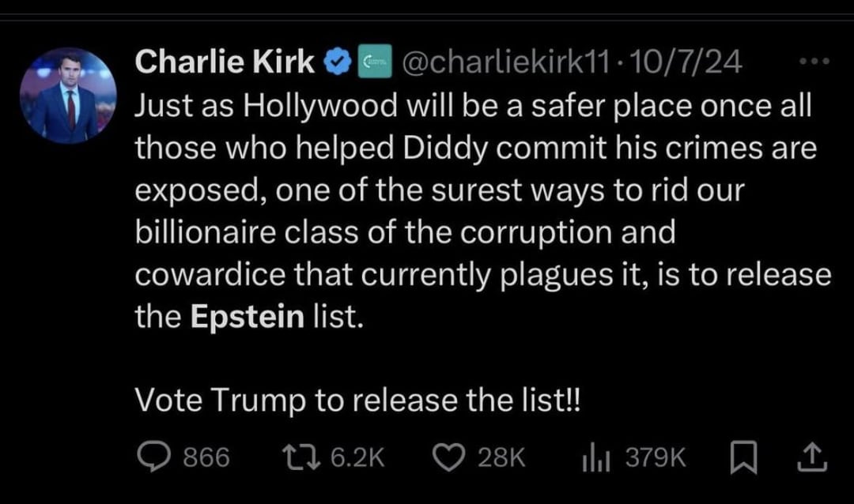Click the 10/7/24 post date
The height and width of the screenshot is (504, 854).
pos(686,62)
